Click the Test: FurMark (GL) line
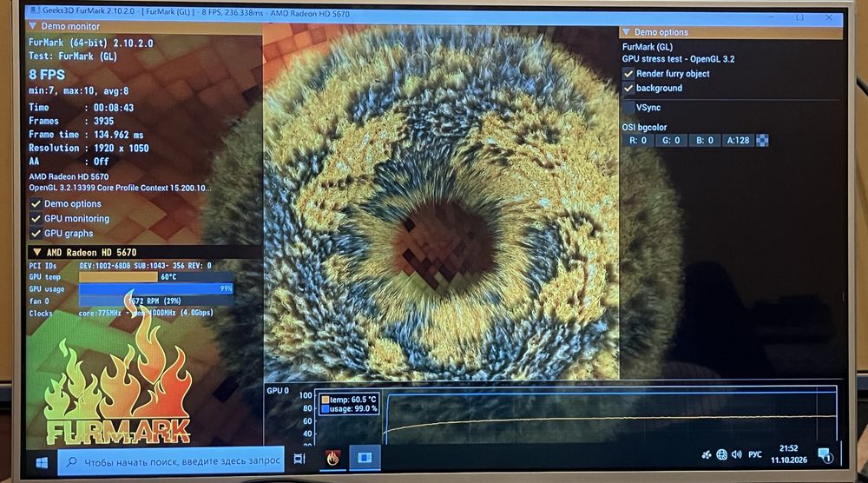The image size is (868, 483). point(73,56)
